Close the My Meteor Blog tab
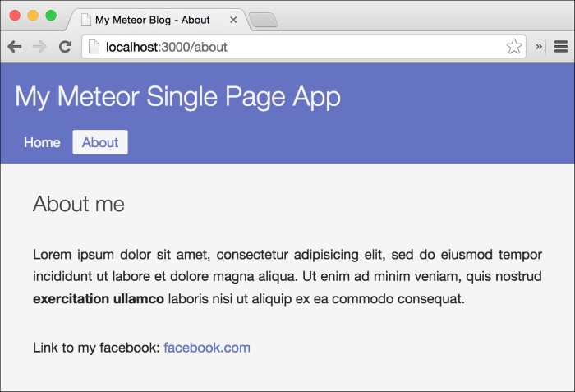Image resolution: width=575 pixels, height=392 pixels. [x=233, y=20]
